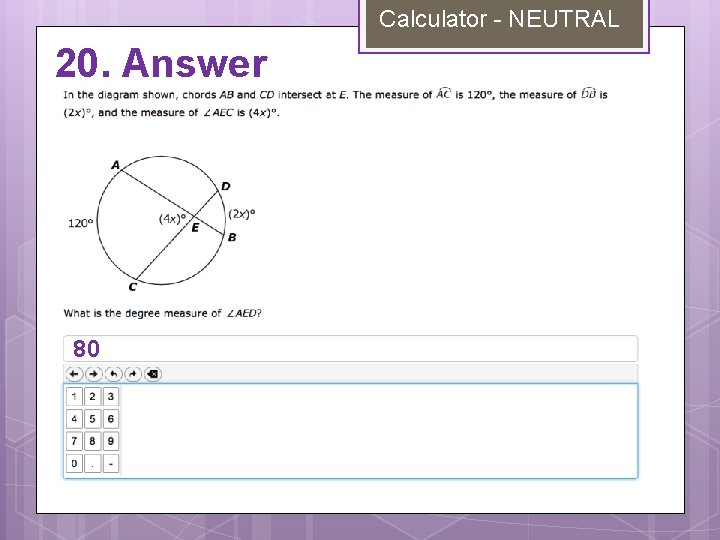
Task: Tap keypad digit 1
Action: pyautogui.click(x=74, y=396)
